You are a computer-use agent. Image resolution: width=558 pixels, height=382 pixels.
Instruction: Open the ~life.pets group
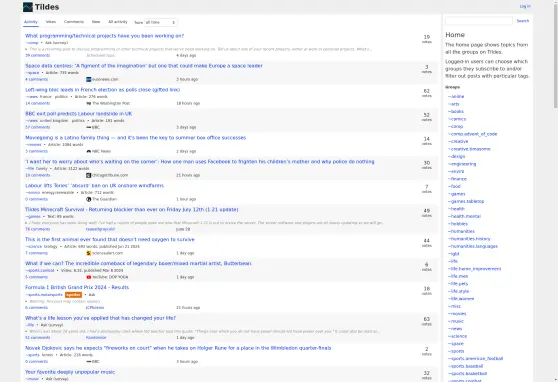coord(458,283)
